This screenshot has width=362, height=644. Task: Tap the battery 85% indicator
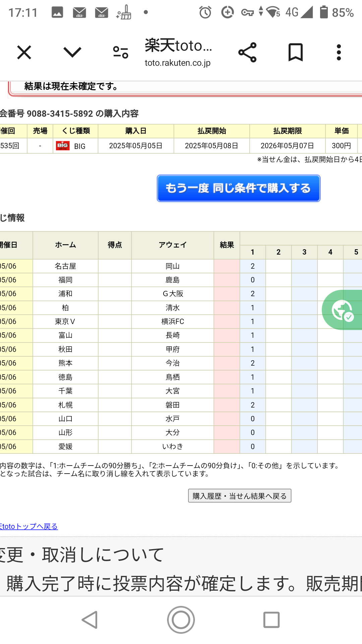click(x=337, y=12)
